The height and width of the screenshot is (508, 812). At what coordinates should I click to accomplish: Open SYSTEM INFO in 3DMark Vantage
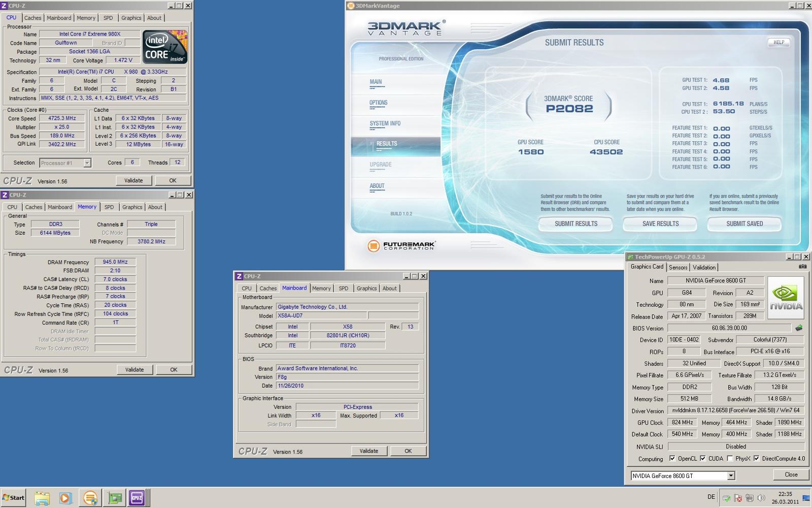click(385, 123)
